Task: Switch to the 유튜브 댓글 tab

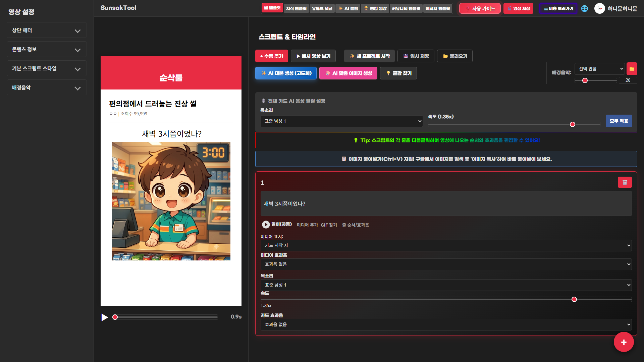Action: pyautogui.click(x=322, y=8)
